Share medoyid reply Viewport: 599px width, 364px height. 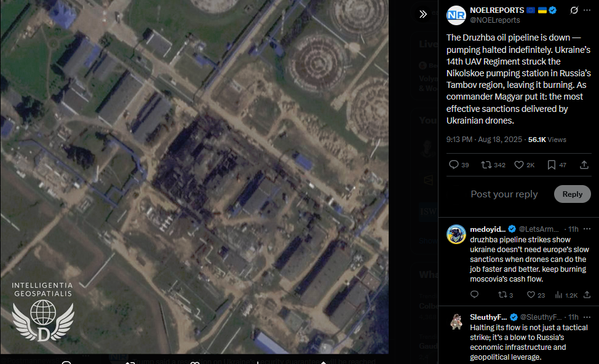click(587, 295)
